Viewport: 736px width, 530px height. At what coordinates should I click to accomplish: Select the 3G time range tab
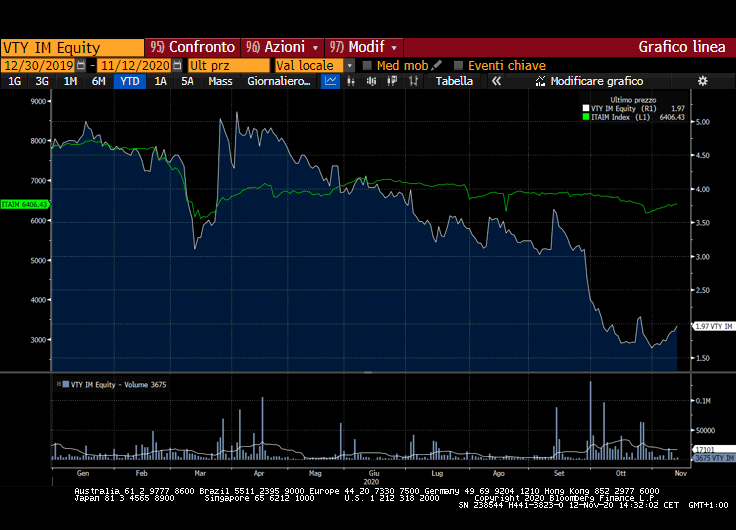point(42,81)
